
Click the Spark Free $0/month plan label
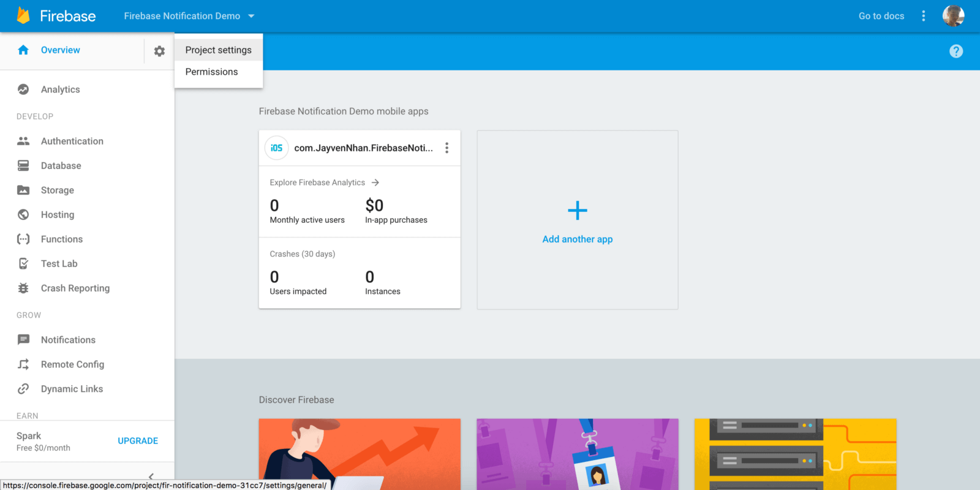pos(43,442)
